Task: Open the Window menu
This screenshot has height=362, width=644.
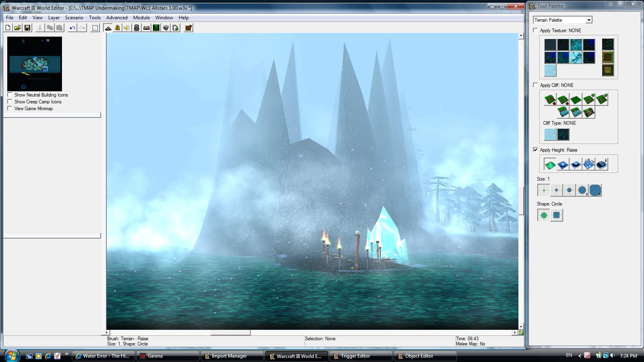Action: point(164,18)
